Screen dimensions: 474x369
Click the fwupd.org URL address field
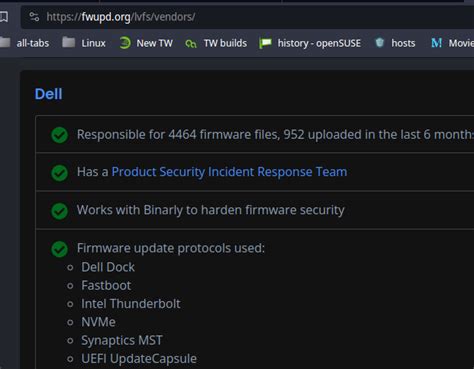[247, 17]
